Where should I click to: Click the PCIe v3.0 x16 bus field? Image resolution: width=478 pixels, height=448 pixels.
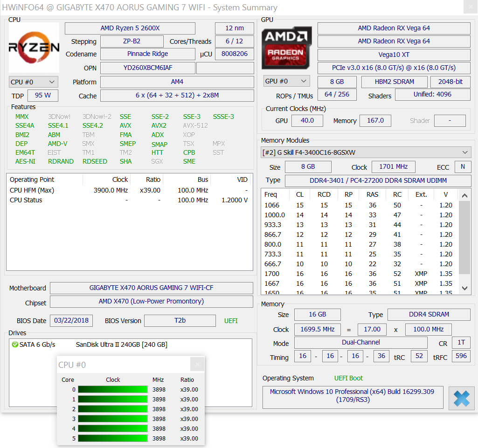(x=394, y=68)
